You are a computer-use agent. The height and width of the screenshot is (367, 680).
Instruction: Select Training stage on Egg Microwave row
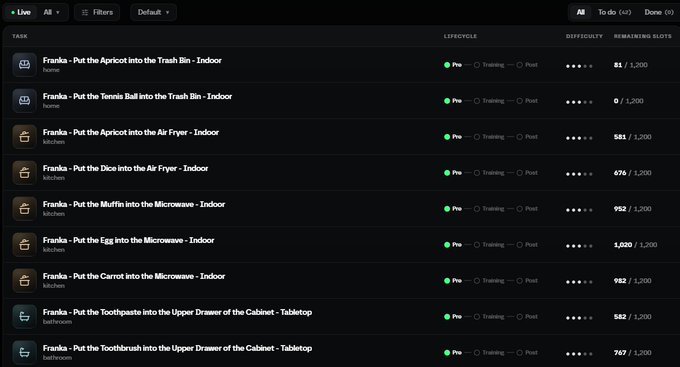489,245
